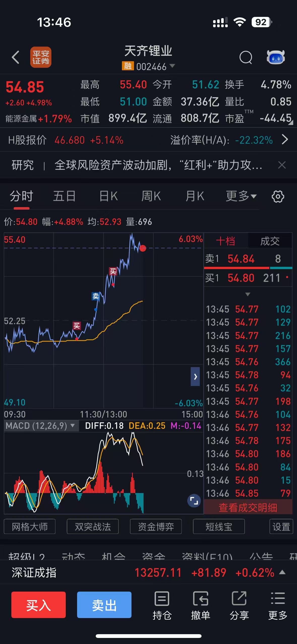
Task: Expand the 更多 chart period dropdown
Action: pos(254,196)
